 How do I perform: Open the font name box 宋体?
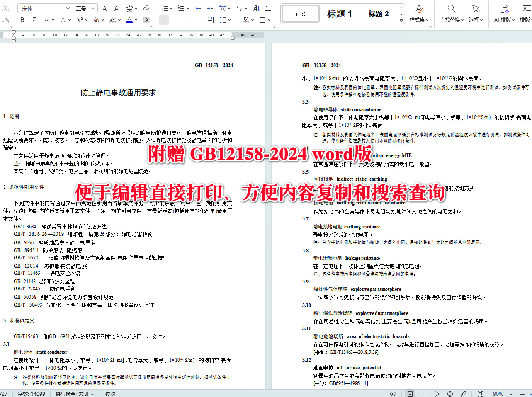pyautogui.click(x=46, y=8)
